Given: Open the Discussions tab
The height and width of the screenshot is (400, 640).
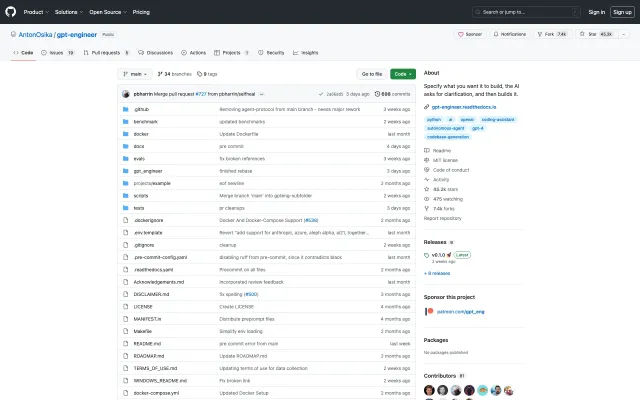Looking at the screenshot, I should [x=156, y=53].
